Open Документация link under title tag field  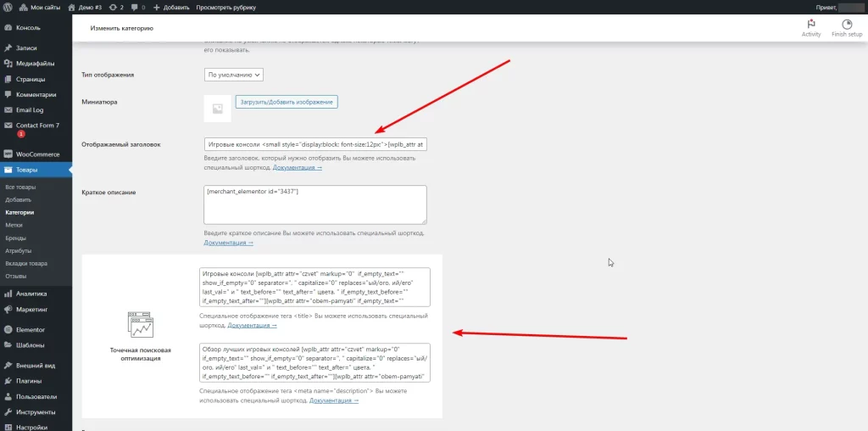point(253,325)
